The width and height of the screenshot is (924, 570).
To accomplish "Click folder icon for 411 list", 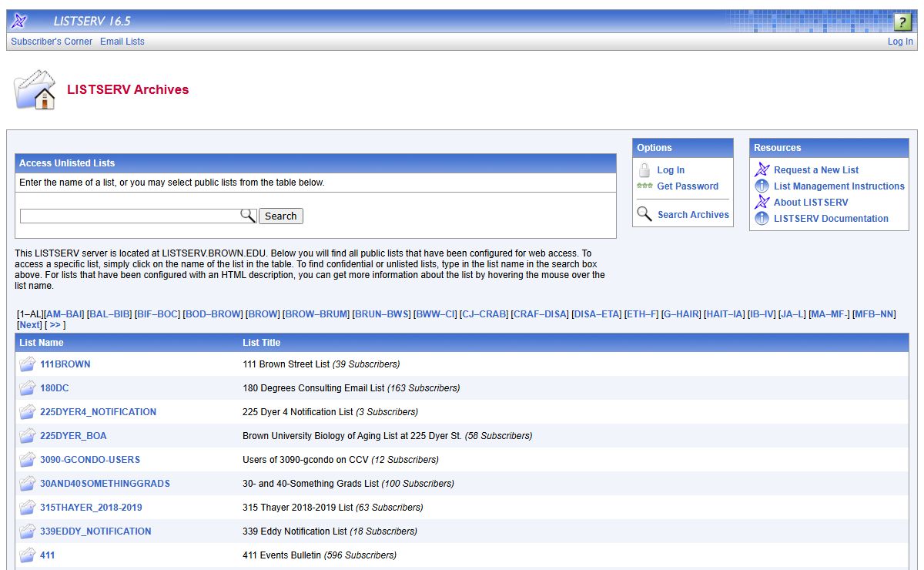I will coord(27,555).
